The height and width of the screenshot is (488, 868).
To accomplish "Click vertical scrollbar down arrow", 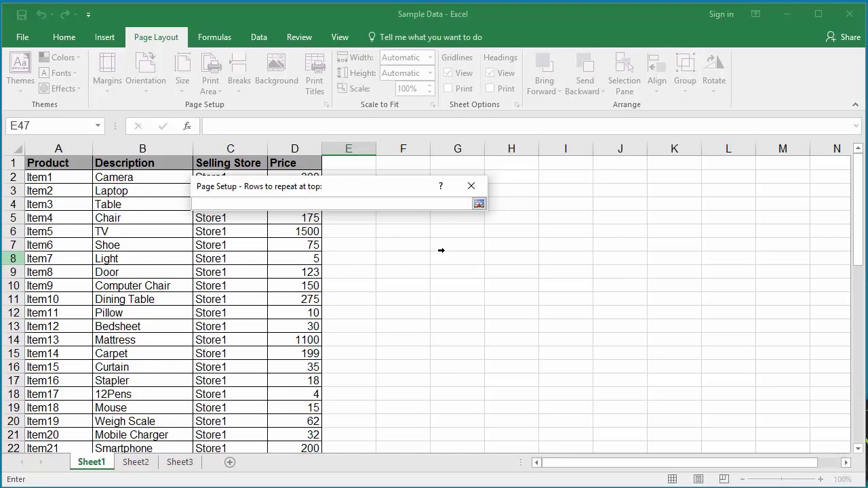I will [x=858, y=448].
